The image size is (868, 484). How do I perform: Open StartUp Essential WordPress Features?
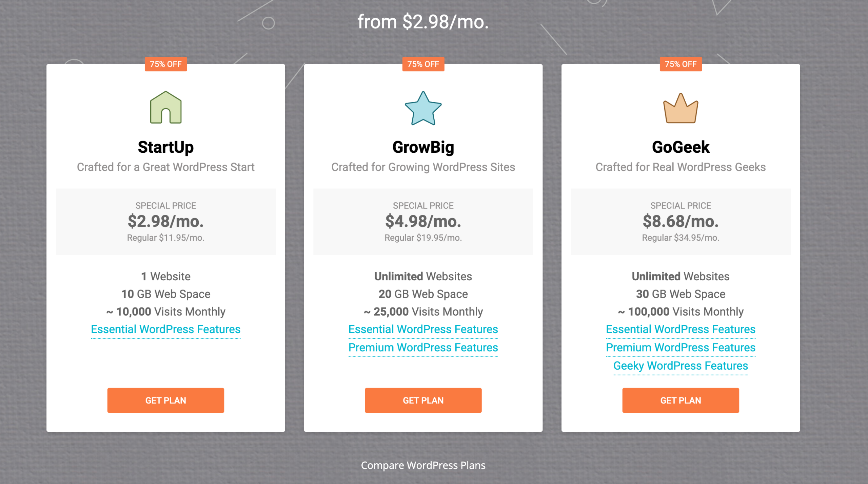tap(166, 329)
